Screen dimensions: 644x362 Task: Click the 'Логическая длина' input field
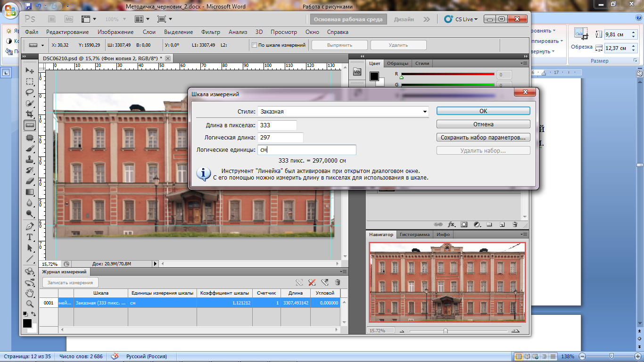280,138
